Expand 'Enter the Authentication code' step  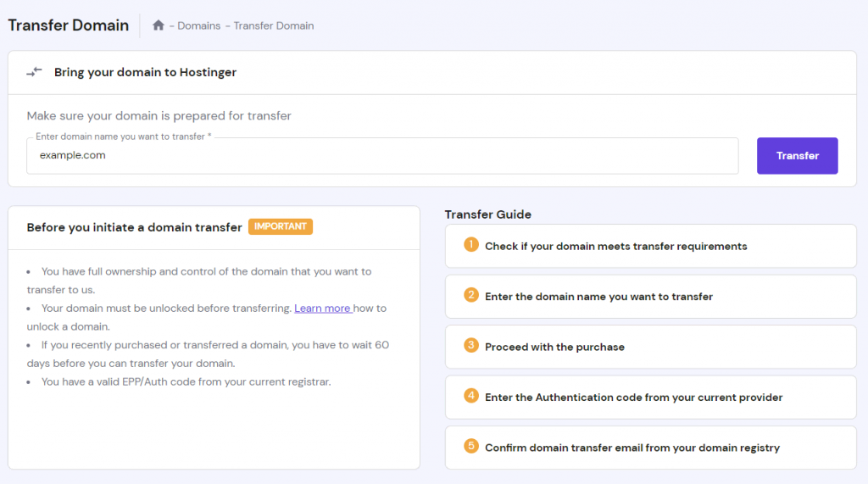[633, 398]
